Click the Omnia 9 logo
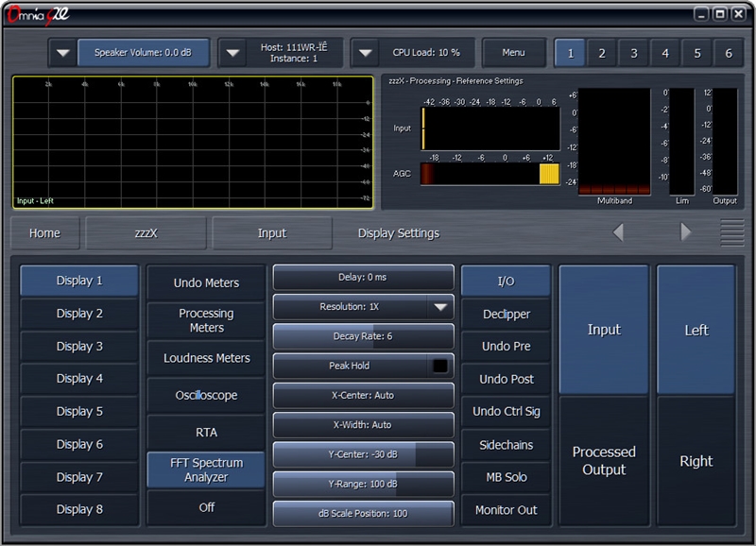 click(38, 15)
